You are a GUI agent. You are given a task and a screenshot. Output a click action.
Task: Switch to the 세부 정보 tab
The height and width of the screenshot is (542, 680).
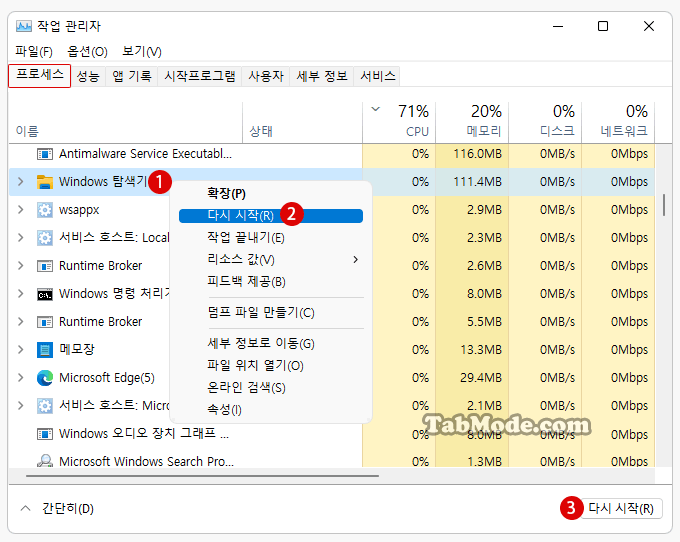click(x=322, y=76)
